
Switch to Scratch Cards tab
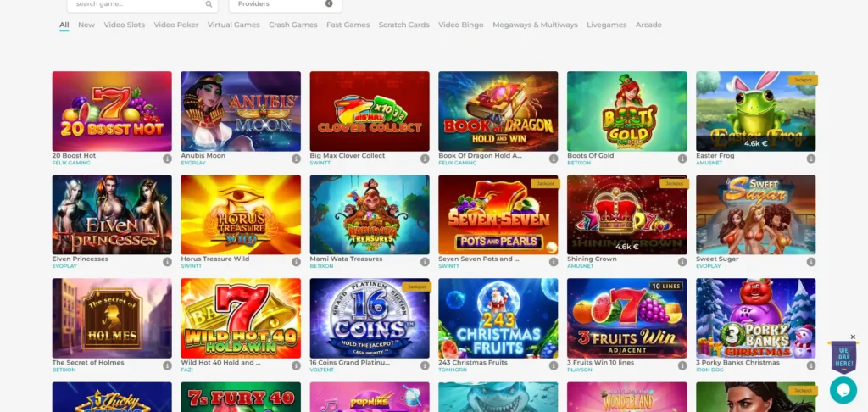(x=404, y=25)
